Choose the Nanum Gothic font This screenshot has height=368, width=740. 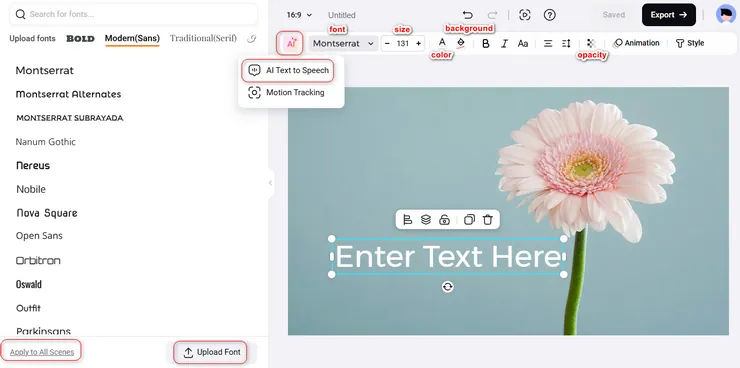coord(45,142)
